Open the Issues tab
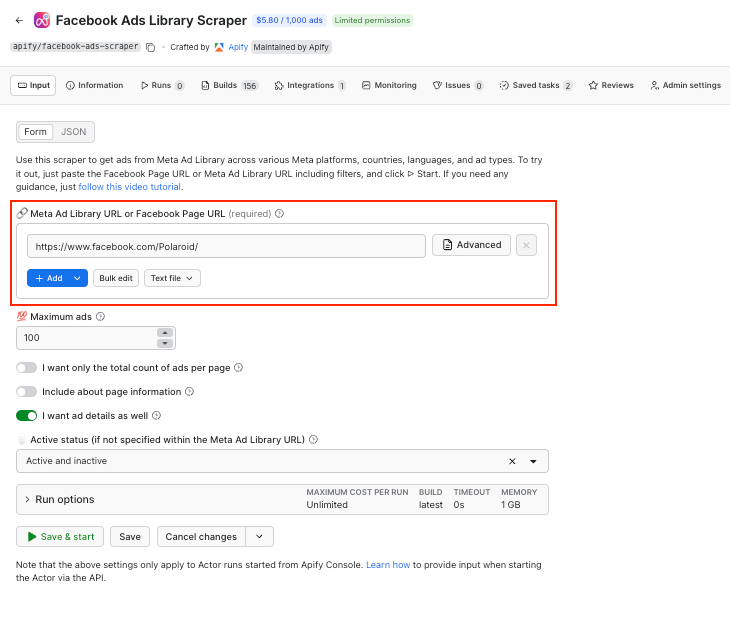The width and height of the screenshot is (730, 623). coord(458,86)
